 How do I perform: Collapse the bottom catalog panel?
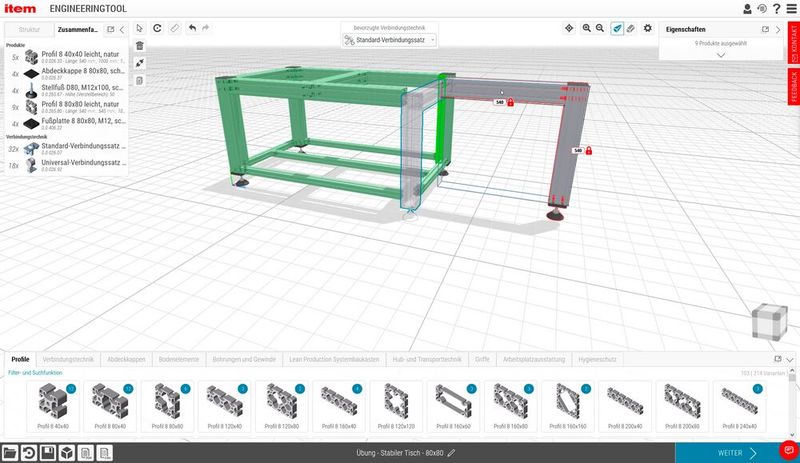[x=790, y=359]
